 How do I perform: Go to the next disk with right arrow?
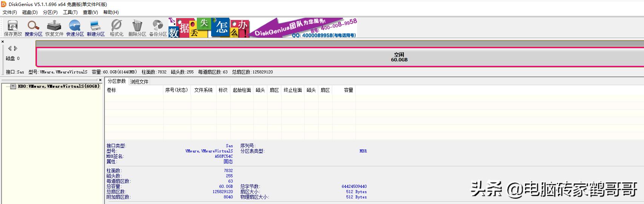pyautogui.click(x=16, y=49)
